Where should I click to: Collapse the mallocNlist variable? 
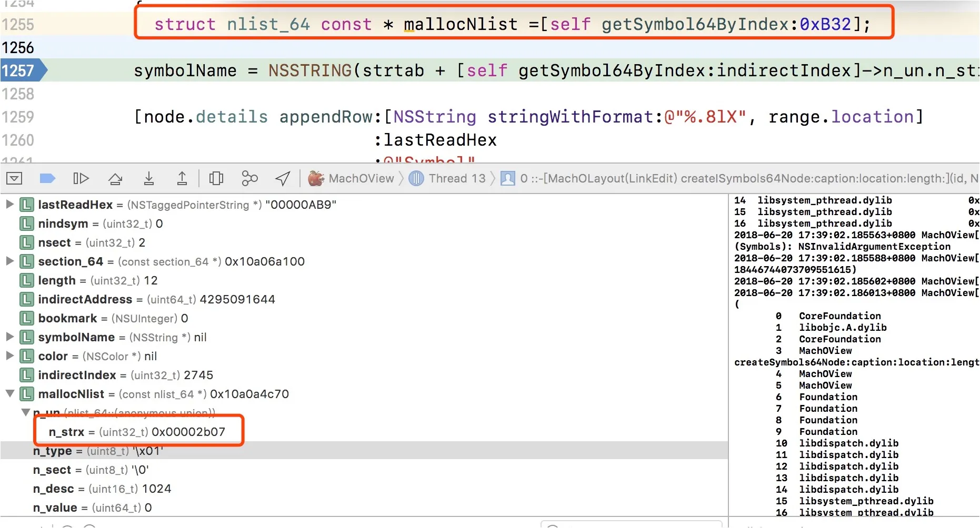[x=9, y=393]
